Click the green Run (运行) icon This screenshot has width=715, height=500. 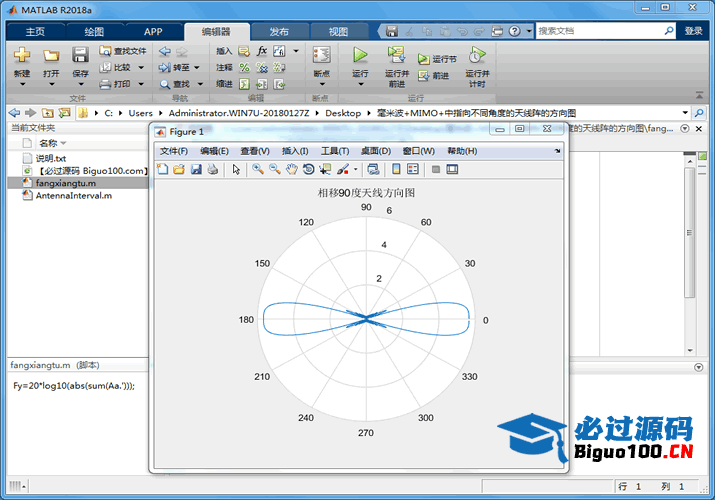coord(360,55)
